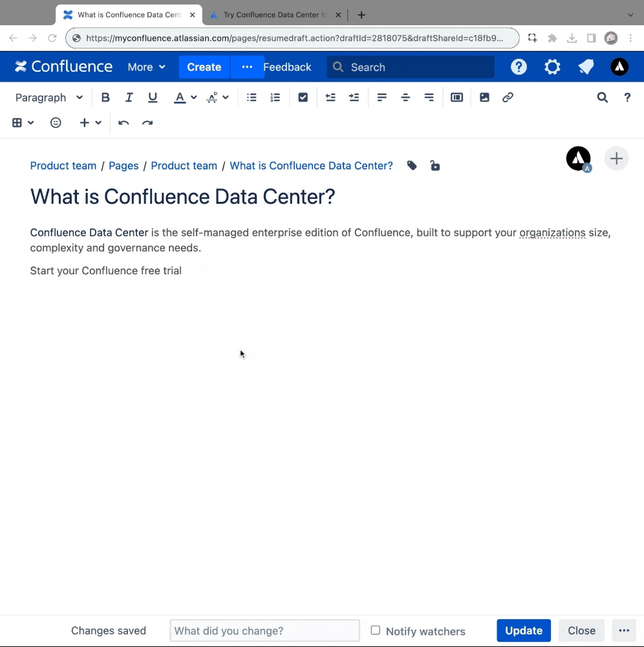The image size is (644, 647).
Task: Open find and replace in editor
Action: coord(603,98)
